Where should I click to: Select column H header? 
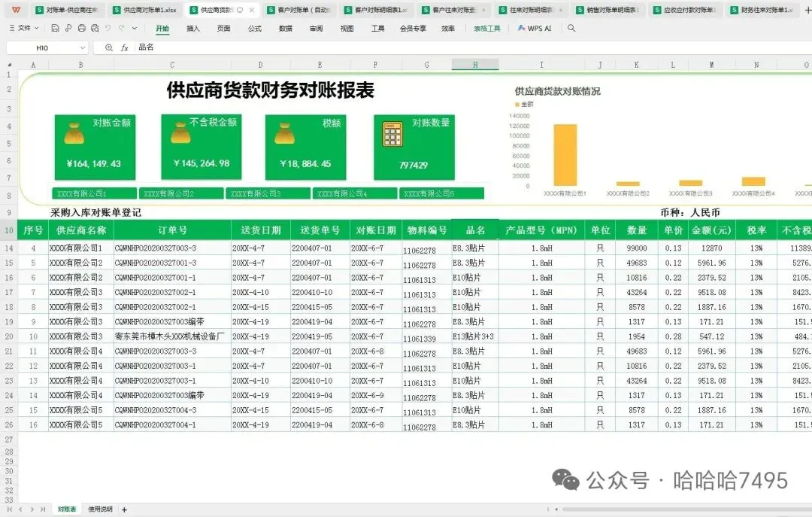[475, 65]
